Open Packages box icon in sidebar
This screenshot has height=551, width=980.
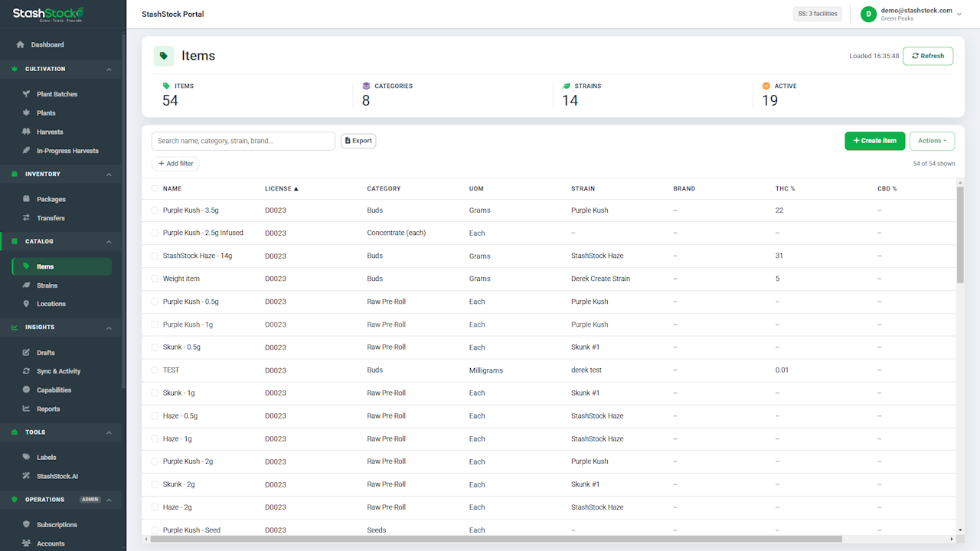pyautogui.click(x=27, y=199)
